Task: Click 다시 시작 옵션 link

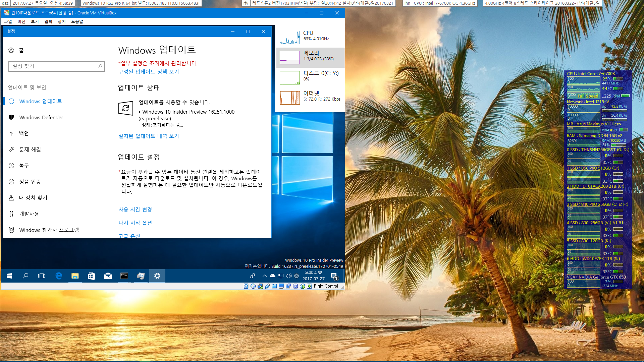Action: (x=135, y=223)
